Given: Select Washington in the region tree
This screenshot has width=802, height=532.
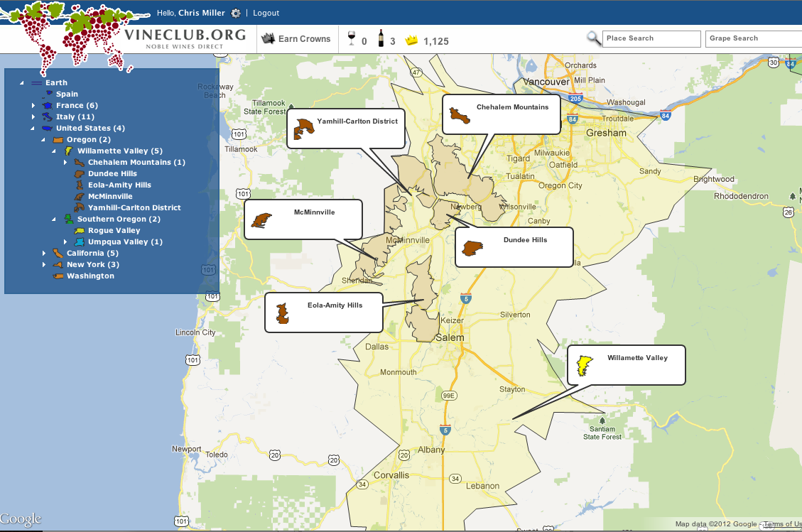Looking at the screenshot, I should [x=90, y=276].
